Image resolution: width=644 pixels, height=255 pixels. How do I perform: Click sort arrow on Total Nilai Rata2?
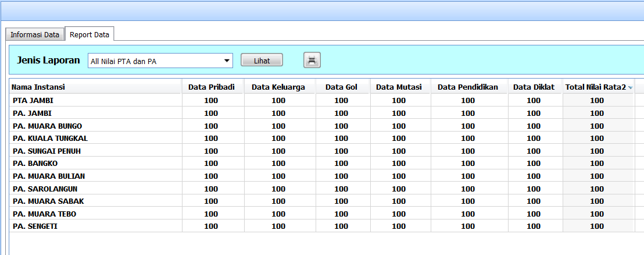coord(629,87)
